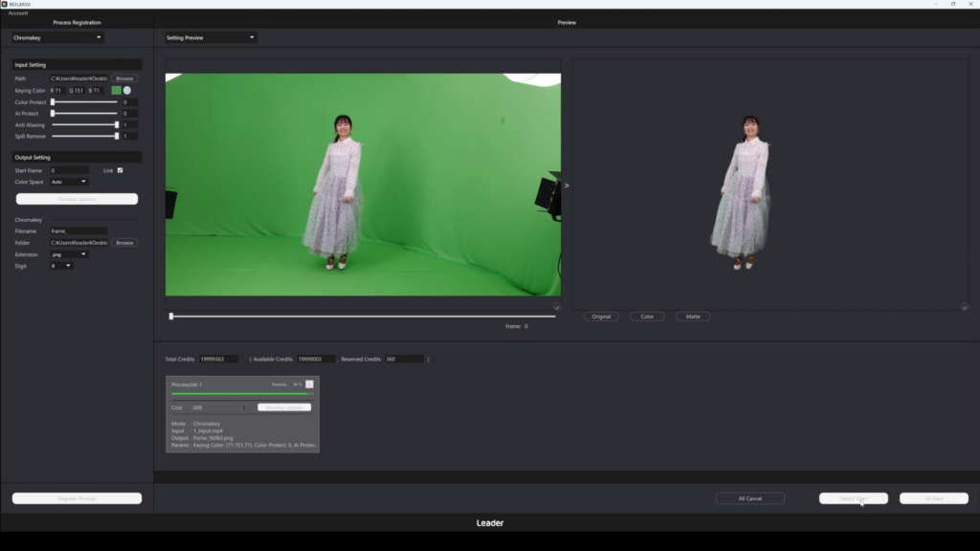Viewport: 980px width, 551px height.
Task: Click the Spill Remove slider handle
Action: tap(117, 136)
